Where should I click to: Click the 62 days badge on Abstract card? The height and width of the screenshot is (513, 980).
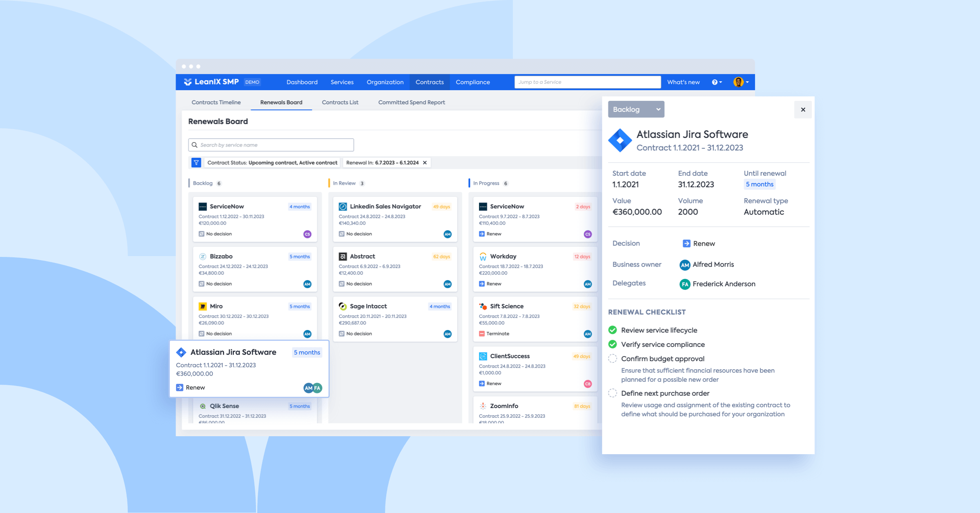(441, 256)
